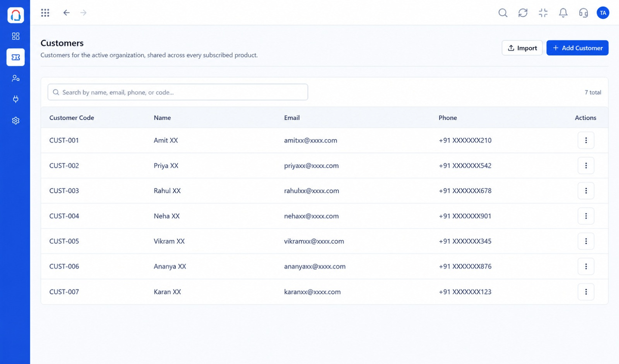Select customer code CUST-001
Viewport: 619px width, 364px height.
click(64, 140)
